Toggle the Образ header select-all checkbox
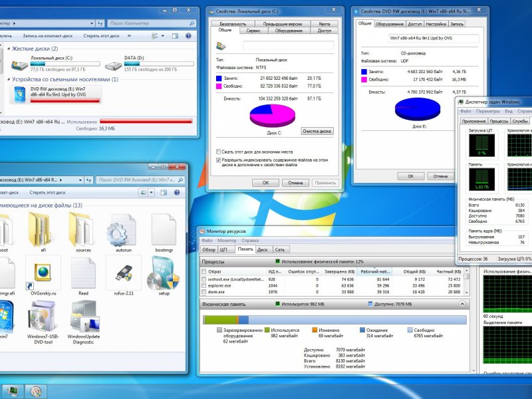The width and height of the screenshot is (532, 399). click(203, 271)
